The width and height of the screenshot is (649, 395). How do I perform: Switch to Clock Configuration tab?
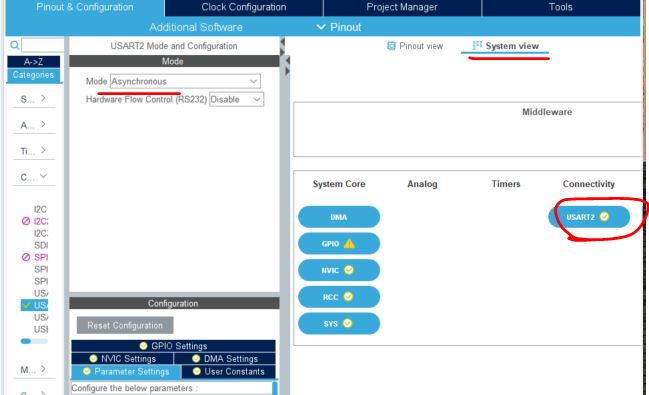pyautogui.click(x=243, y=7)
